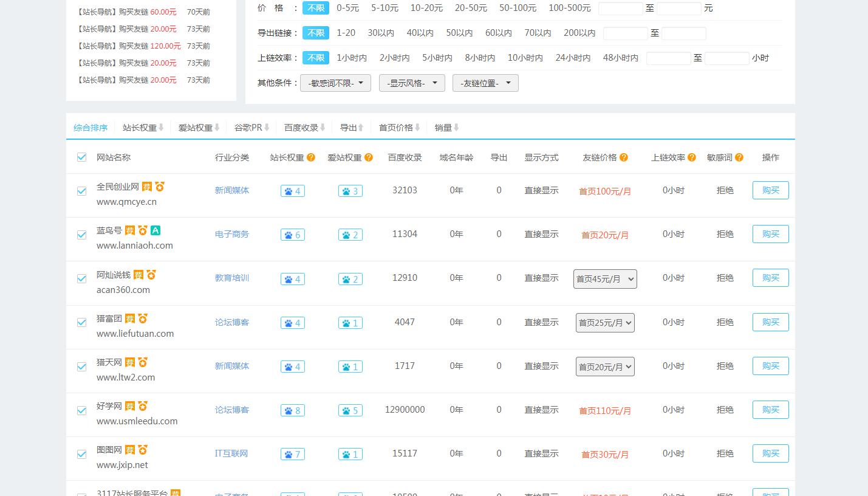Click 购买 button for 全民创业网
The height and width of the screenshot is (496, 868).
pyautogui.click(x=770, y=190)
